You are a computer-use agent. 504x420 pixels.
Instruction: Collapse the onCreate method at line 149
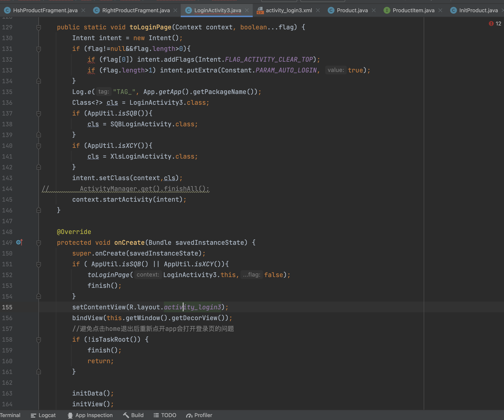click(x=38, y=243)
